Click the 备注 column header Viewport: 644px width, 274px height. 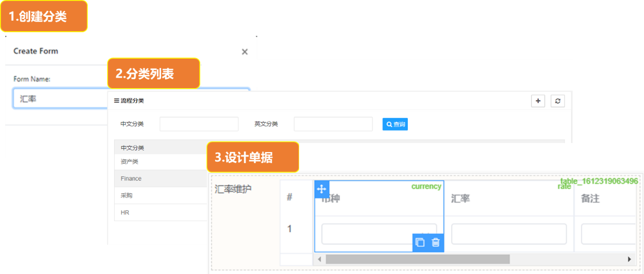[591, 199]
